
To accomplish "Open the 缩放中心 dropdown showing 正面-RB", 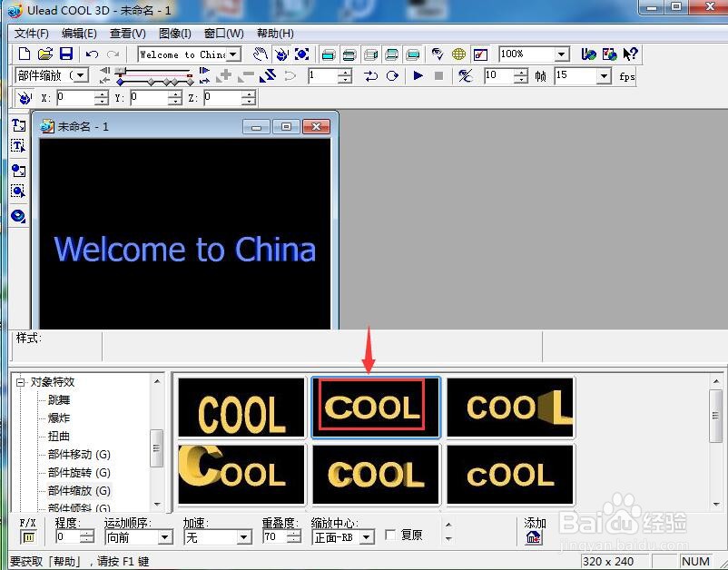I will 367,537.
